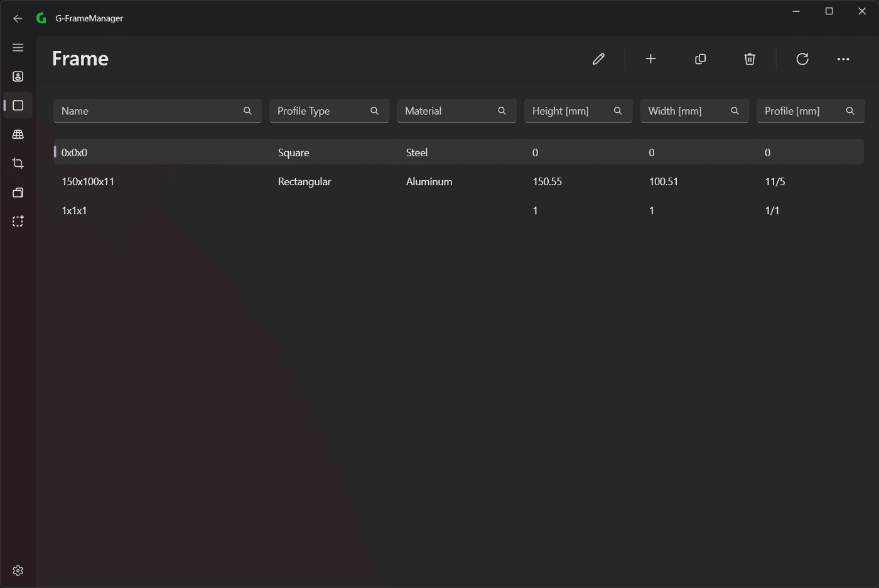Click the Profile Type filter field
Image resolution: width=879 pixels, height=588 pixels.
[329, 111]
